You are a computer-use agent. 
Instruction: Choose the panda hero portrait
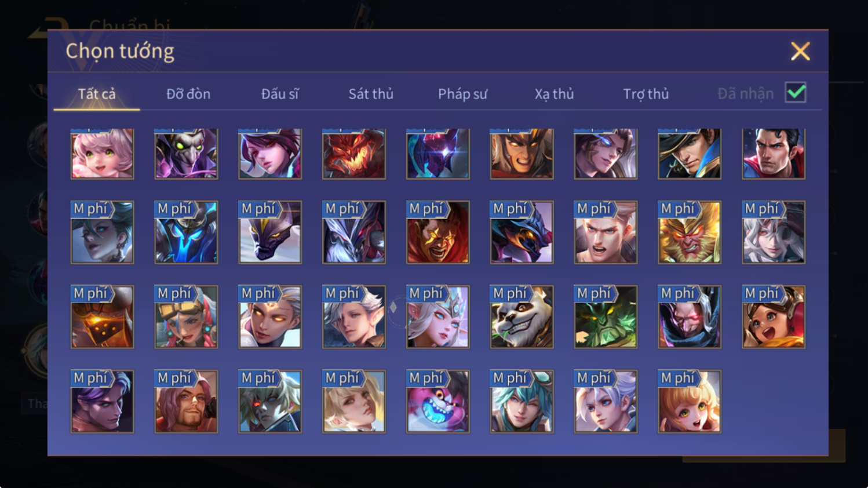pyautogui.click(x=521, y=316)
